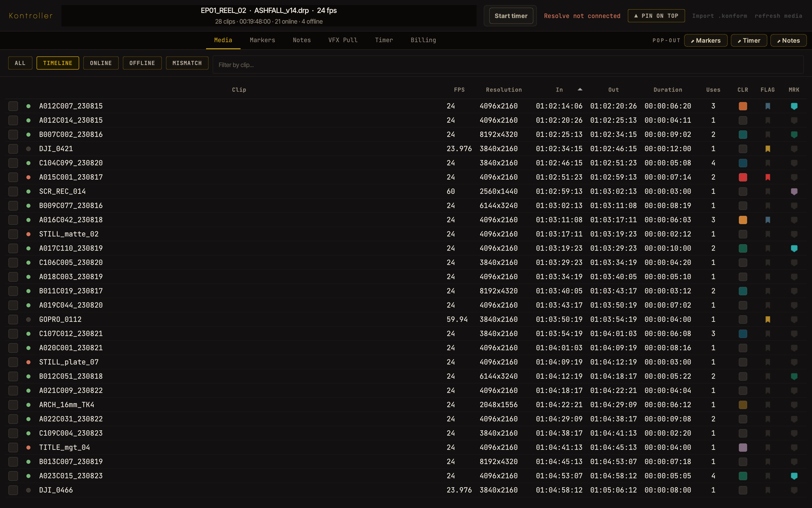Select the ALL filter

tap(20, 63)
